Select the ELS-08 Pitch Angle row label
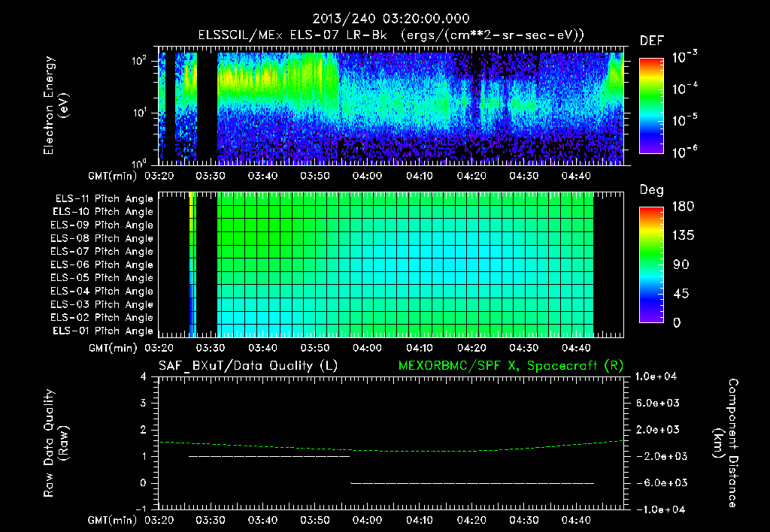The image size is (770, 532). (102, 238)
